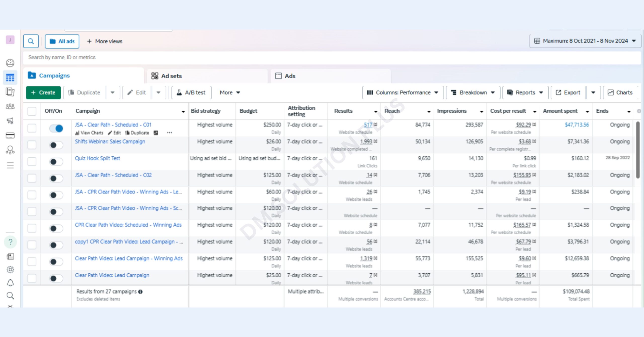The image size is (644, 337).
Task: Tick the Quiz Hook Split Test checkbox
Action: pyautogui.click(x=32, y=161)
